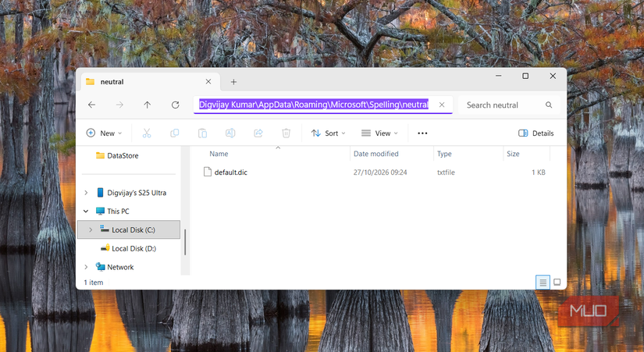Select Digvijay's S25 Ultra in sidebar
The height and width of the screenshot is (352, 644).
coord(137,193)
